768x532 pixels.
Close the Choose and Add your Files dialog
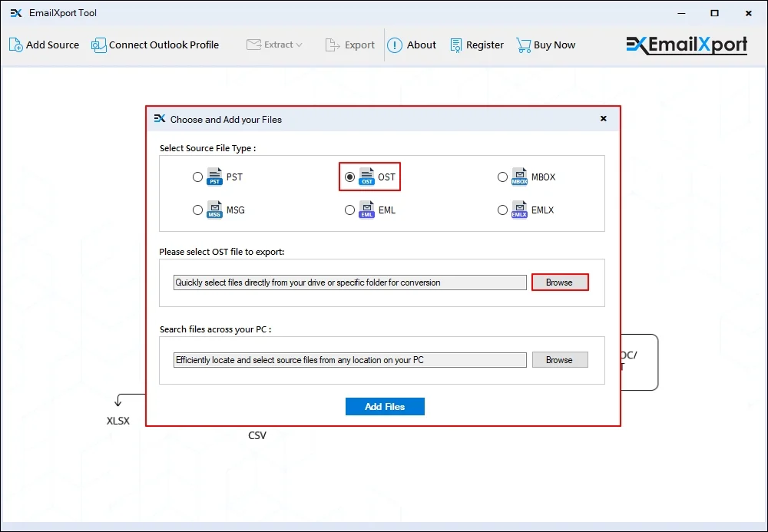pos(604,118)
